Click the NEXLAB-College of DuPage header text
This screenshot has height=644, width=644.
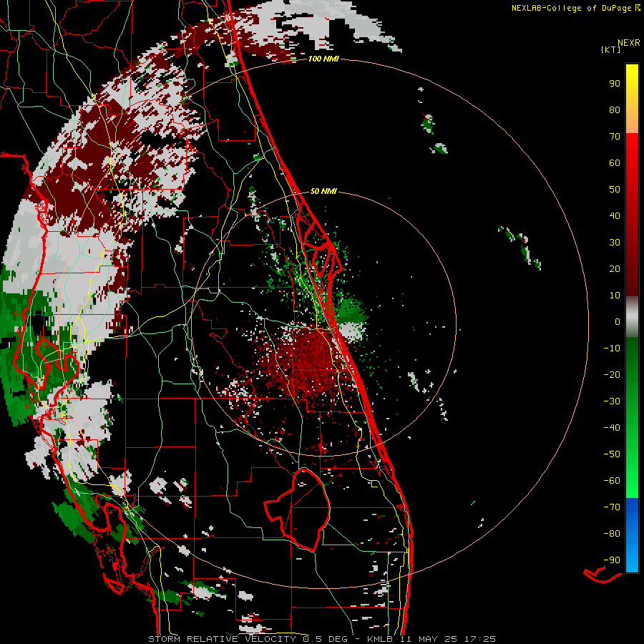[575, 8]
